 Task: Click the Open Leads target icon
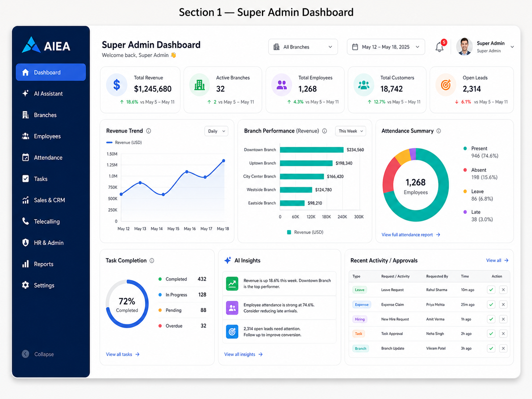tap(446, 85)
